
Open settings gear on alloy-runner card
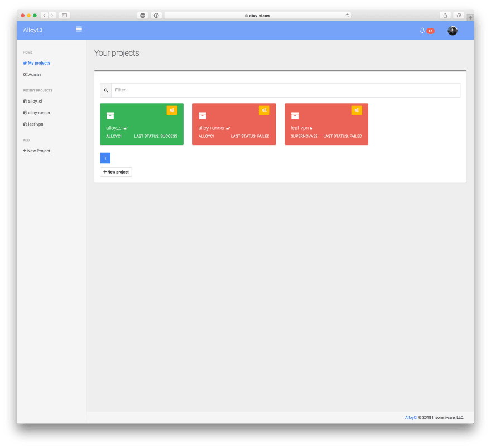[x=264, y=110]
